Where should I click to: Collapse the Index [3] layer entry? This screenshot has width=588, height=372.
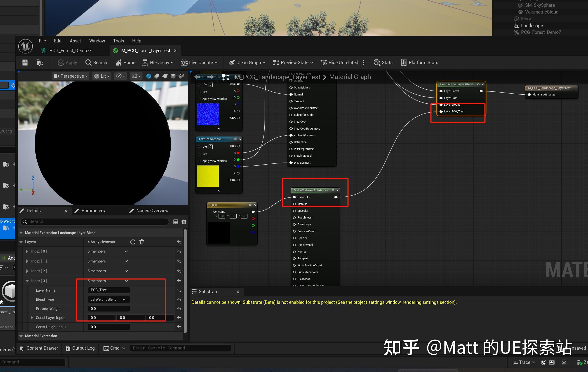(x=27, y=281)
